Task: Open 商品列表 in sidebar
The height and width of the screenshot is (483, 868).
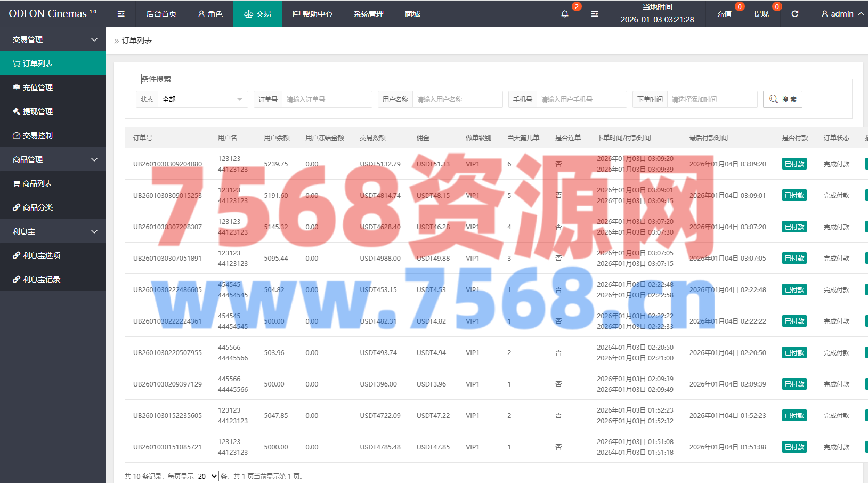Action: click(37, 183)
